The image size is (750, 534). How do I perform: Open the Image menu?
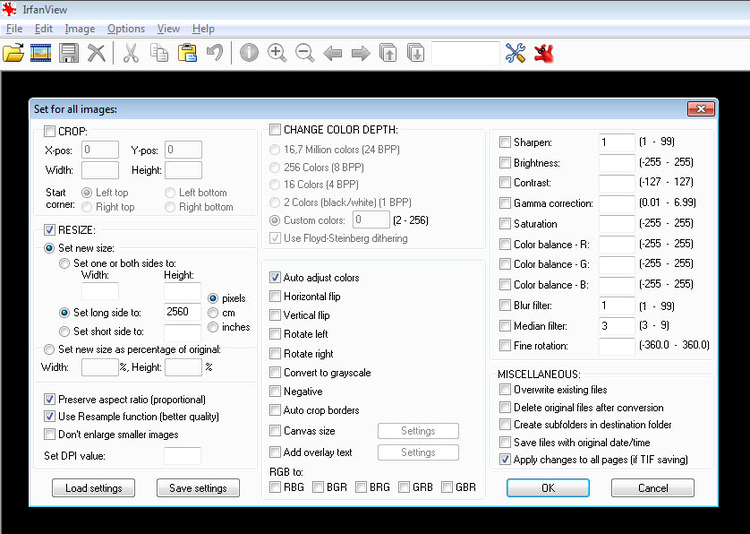pyautogui.click(x=80, y=29)
